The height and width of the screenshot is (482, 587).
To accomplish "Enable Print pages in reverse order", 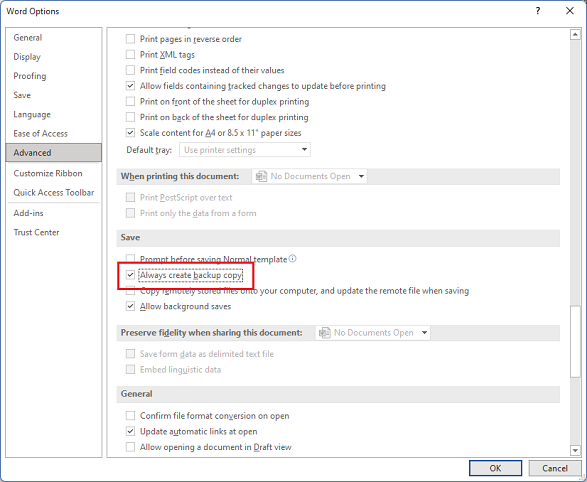I will (x=130, y=39).
